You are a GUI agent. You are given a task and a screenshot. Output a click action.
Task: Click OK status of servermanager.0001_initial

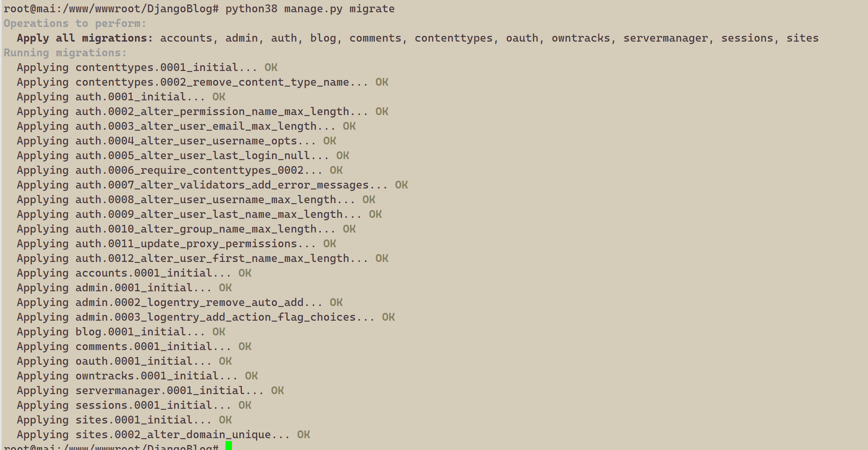coord(277,391)
